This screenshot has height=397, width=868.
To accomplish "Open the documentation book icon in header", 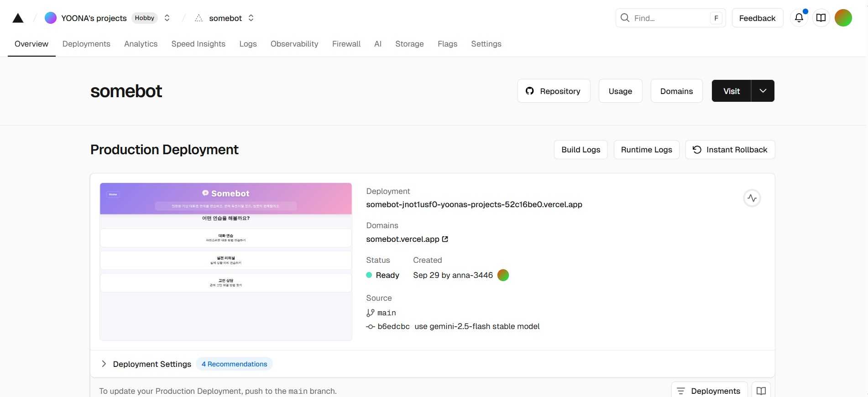I will pyautogui.click(x=821, y=18).
